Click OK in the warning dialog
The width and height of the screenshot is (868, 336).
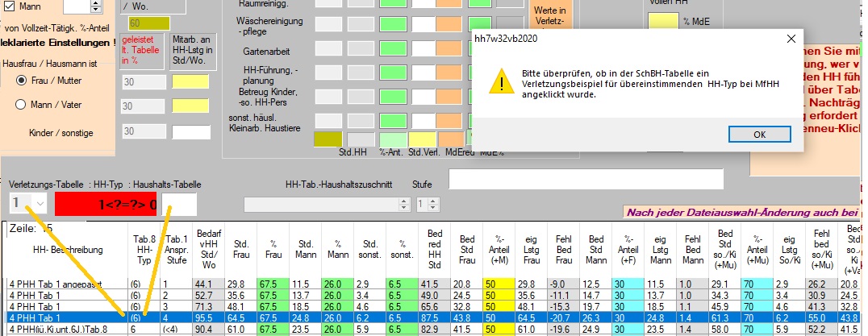pos(759,135)
